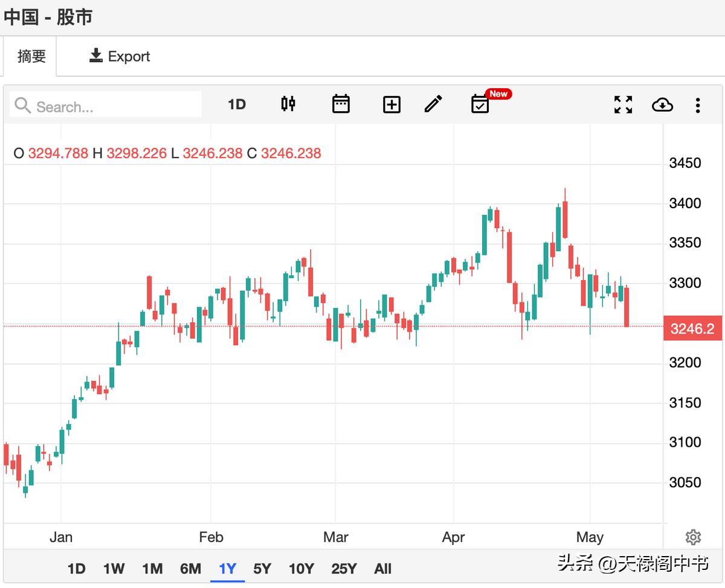Screen dimensions: 725x588
Task: Select the pencil drawing tool
Action: click(x=433, y=104)
